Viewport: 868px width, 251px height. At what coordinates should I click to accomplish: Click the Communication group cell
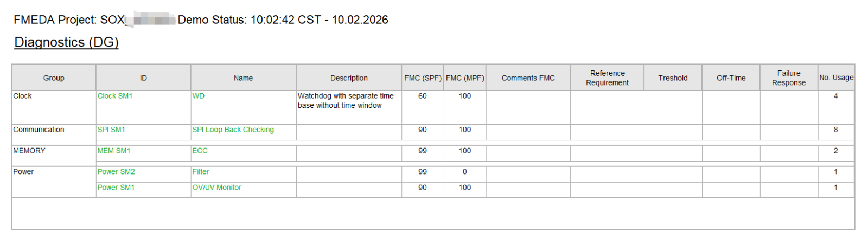click(39, 130)
